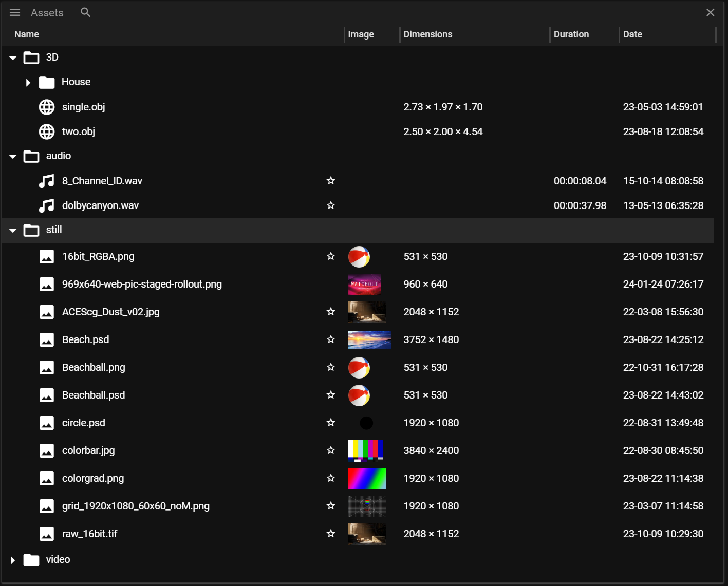Screen dimensions: 728x586
Task: Sort by the Image column header
Action: click(x=361, y=34)
